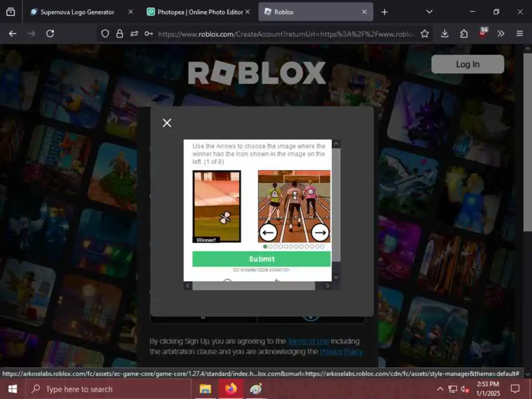This screenshot has height=399, width=532.
Task: Click the Type here to search box
Action: (x=109, y=389)
